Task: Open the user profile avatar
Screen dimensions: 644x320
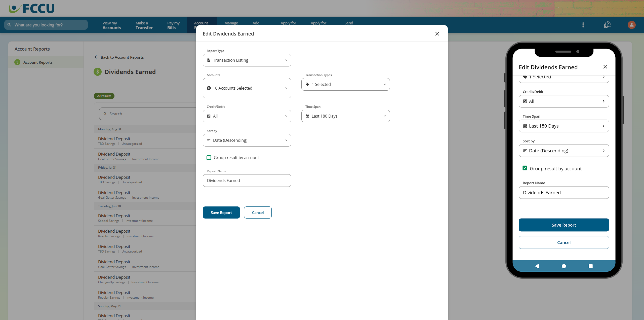Action: click(631, 25)
